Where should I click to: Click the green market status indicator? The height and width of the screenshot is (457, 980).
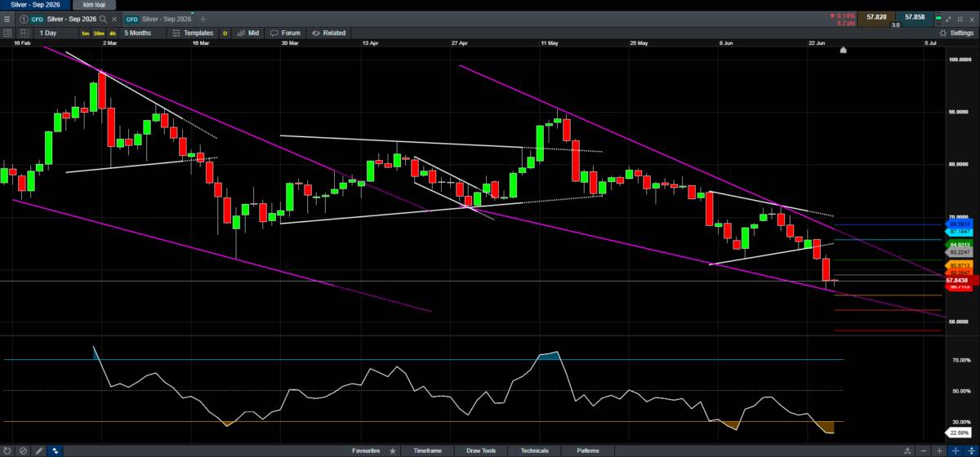click(x=940, y=18)
